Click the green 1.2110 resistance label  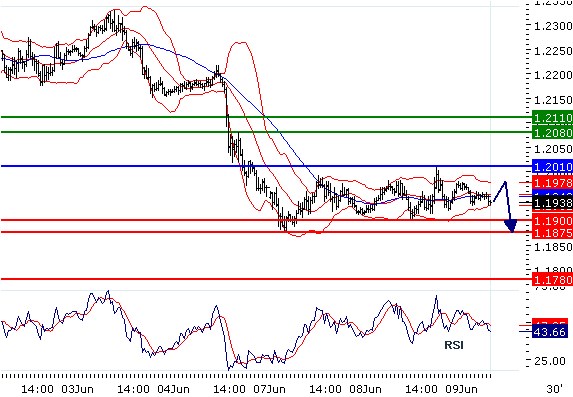[553, 117]
